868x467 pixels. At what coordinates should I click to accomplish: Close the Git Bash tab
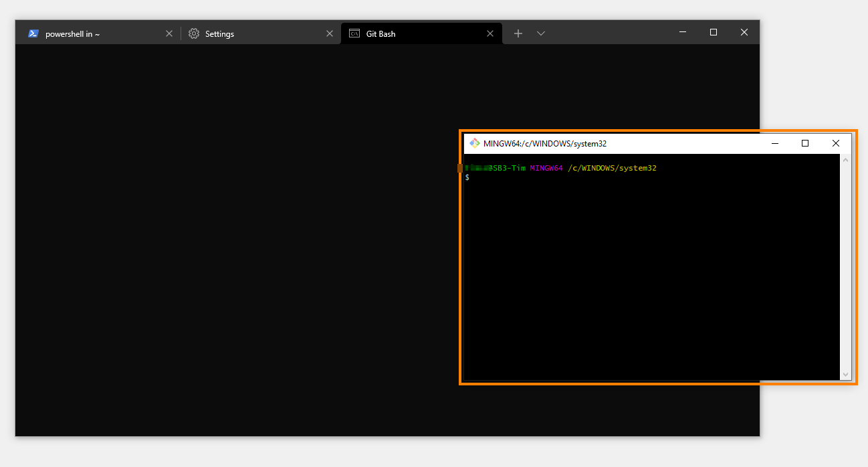(490, 33)
